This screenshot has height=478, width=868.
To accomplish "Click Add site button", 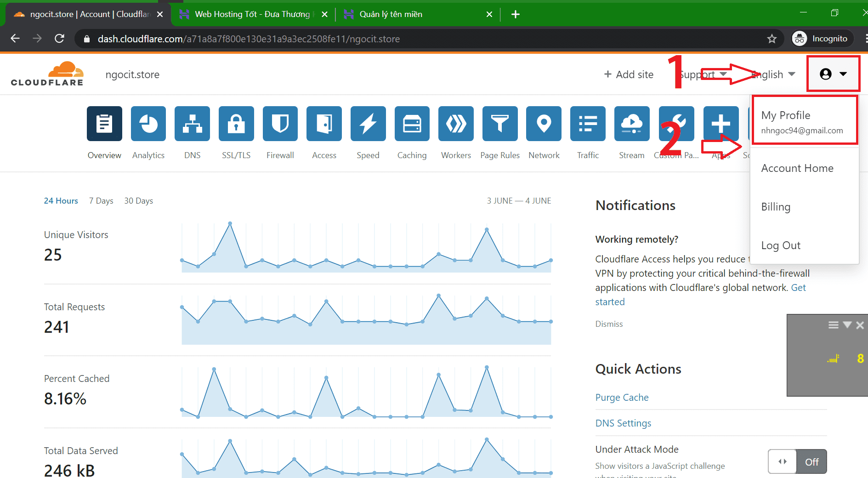I will click(x=629, y=74).
